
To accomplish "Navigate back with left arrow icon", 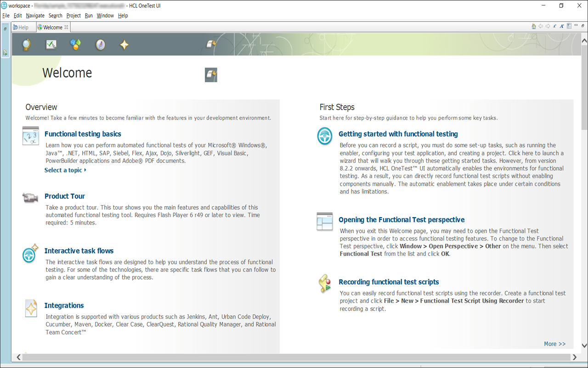I will (x=541, y=27).
